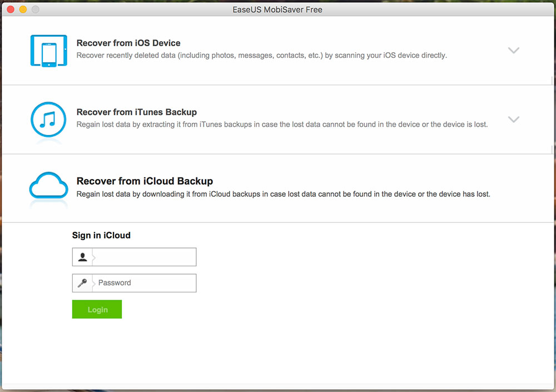Close the EaseUS MobiSaver window
Screen dimensions: 556x392
click(11, 9)
